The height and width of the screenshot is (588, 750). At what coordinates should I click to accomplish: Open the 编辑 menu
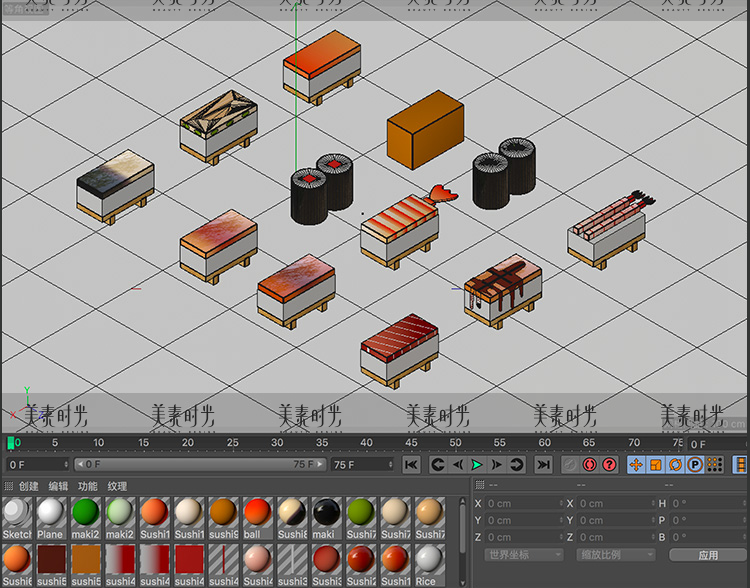[x=58, y=487]
